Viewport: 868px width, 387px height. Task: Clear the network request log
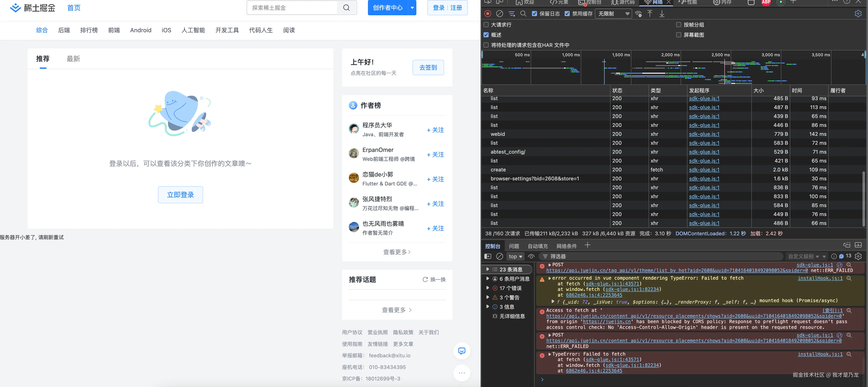click(499, 14)
